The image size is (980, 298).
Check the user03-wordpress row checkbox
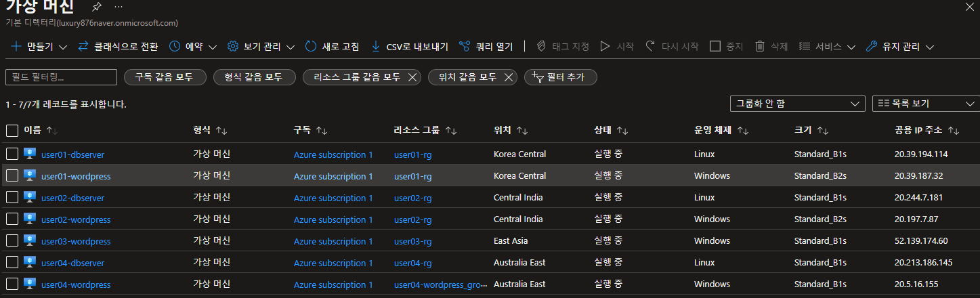pyautogui.click(x=12, y=240)
